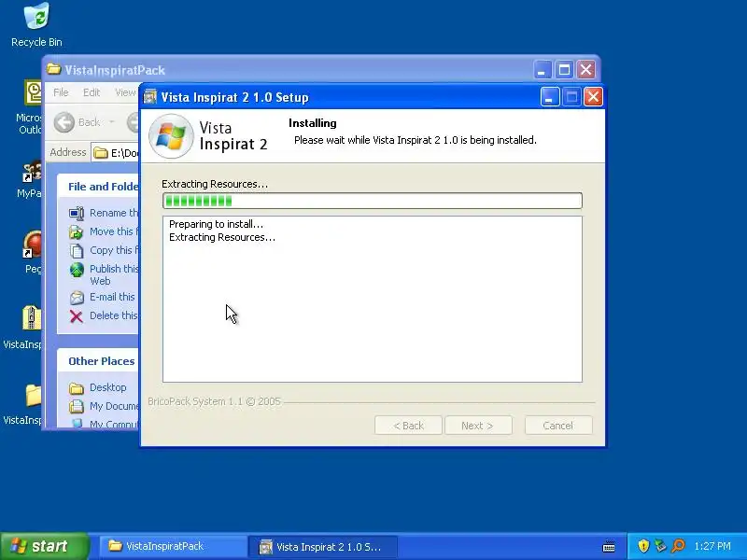This screenshot has width=747, height=560.
Task: Select the VistaInsp folder desktop icon
Action: click(33, 395)
